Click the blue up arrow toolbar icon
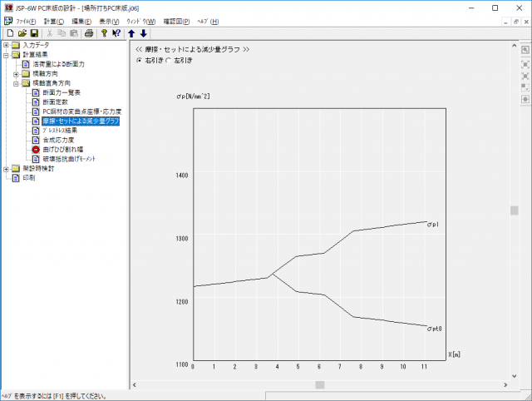Screen dimensions: 532x401 [x=131, y=33]
